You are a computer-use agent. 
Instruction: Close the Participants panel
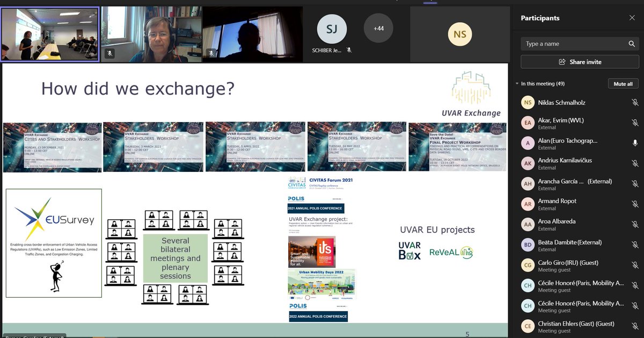(x=632, y=18)
